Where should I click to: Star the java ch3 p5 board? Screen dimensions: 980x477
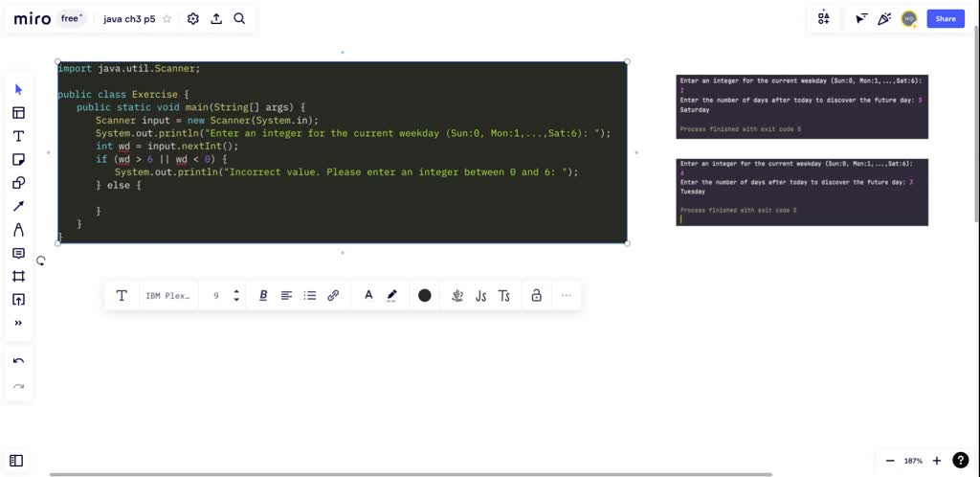167,19
